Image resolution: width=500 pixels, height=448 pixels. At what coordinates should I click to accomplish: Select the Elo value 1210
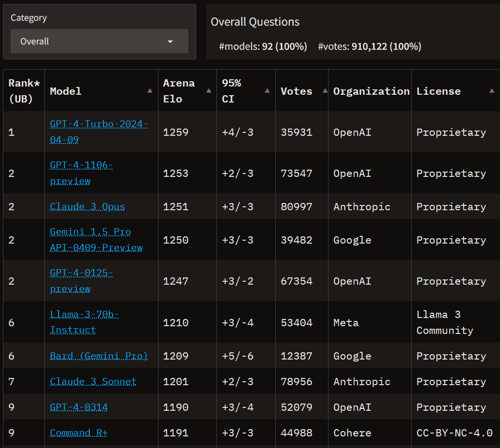pyautogui.click(x=176, y=323)
